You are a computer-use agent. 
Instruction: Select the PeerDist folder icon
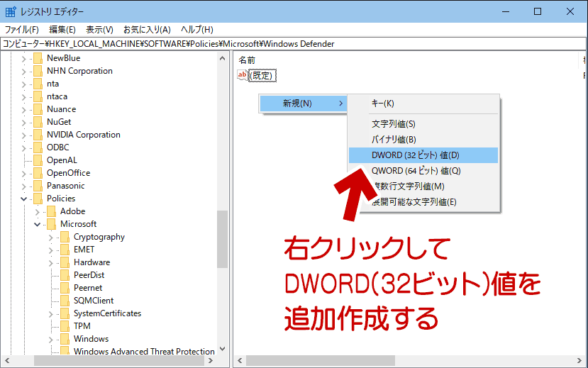click(65, 275)
